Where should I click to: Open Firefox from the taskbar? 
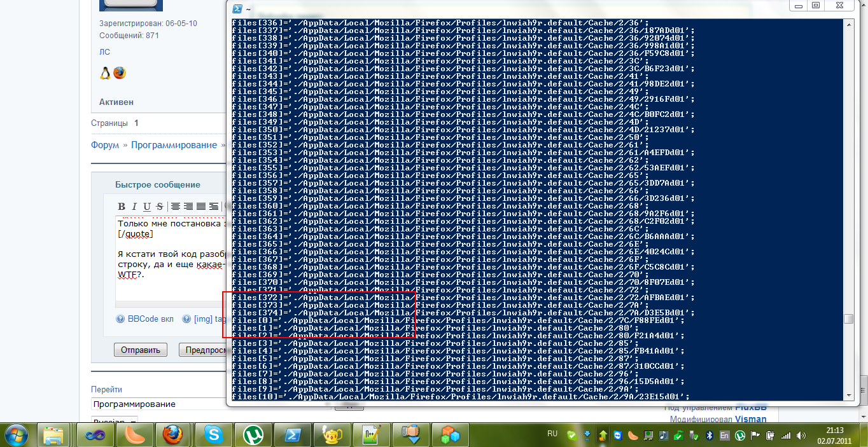[x=173, y=436]
